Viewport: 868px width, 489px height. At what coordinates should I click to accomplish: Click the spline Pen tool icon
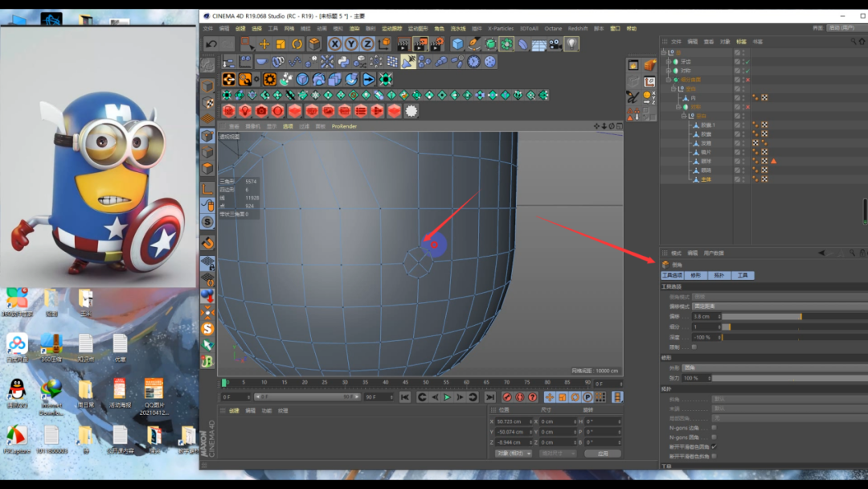click(474, 43)
